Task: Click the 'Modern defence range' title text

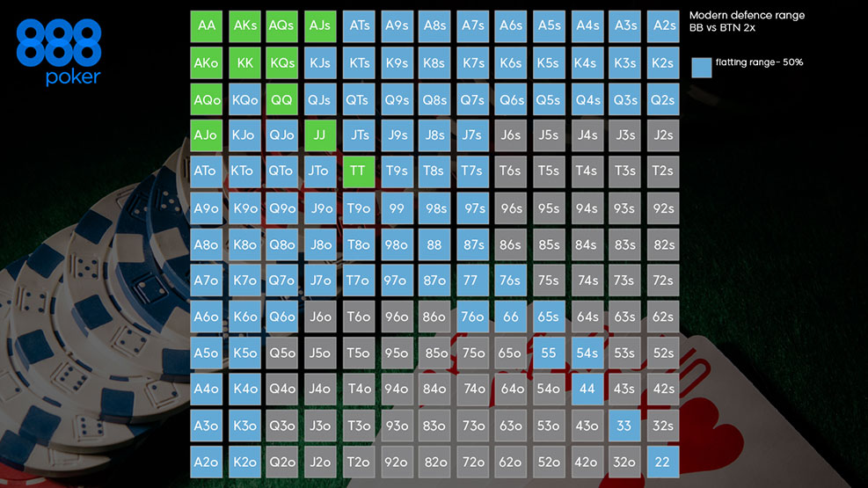Action: pyautogui.click(x=747, y=16)
